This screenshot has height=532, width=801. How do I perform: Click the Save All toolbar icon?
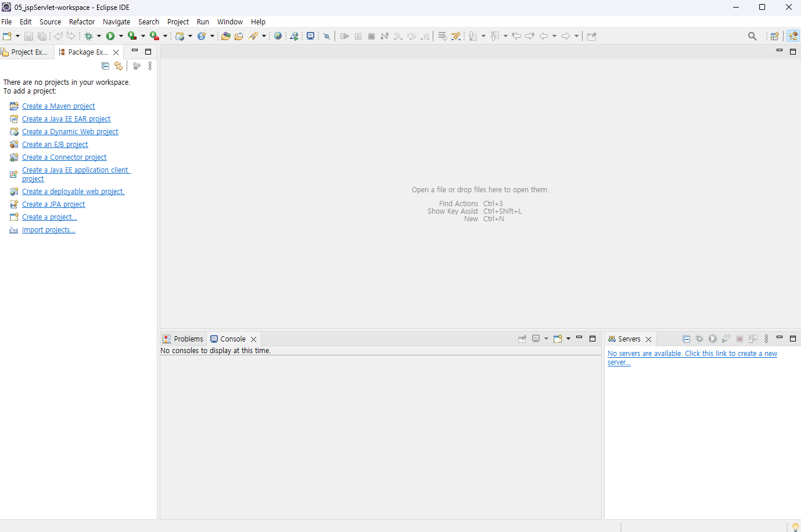(42, 36)
